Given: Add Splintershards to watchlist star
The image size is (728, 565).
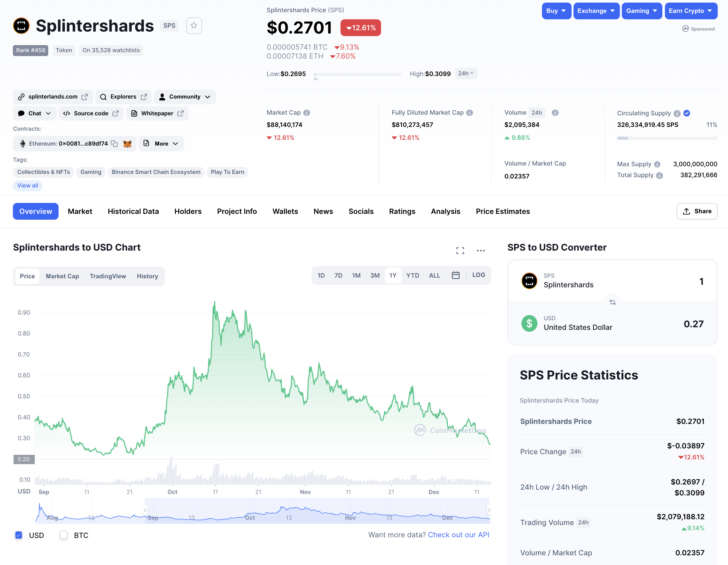Looking at the screenshot, I should point(194,26).
